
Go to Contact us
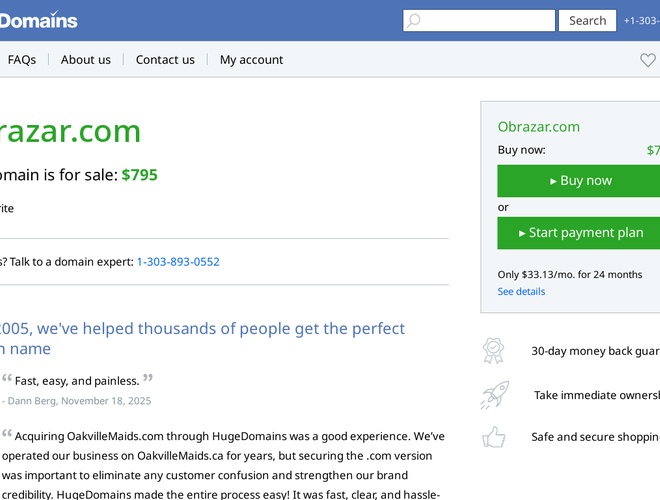[x=165, y=60]
